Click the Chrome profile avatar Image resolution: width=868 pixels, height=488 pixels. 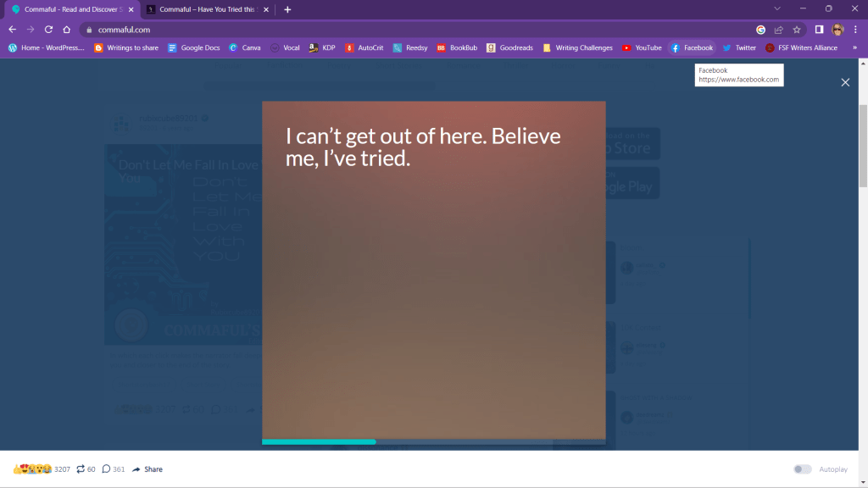pos(837,30)
